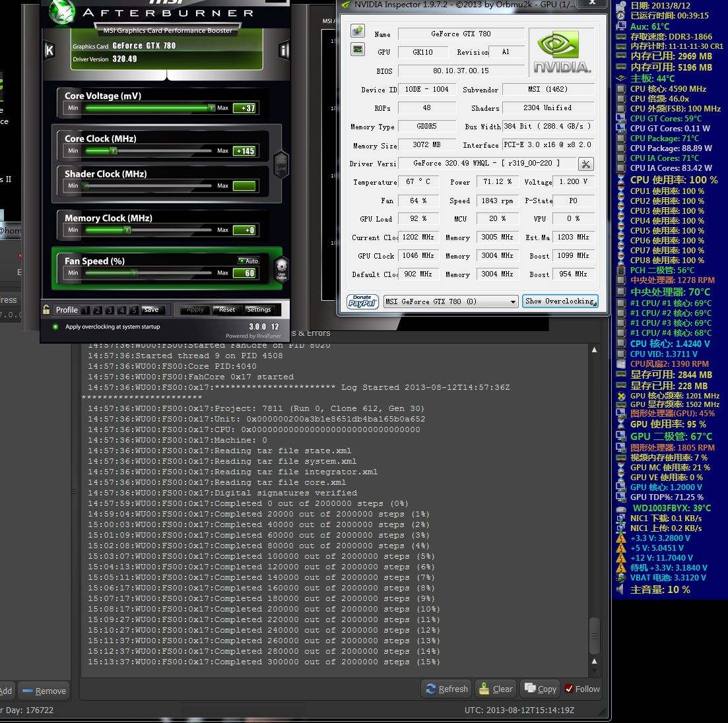The width and height of the screenshot is (728, 723).
Task: Click the PayPal Donate button
Action: pos(362,301)
